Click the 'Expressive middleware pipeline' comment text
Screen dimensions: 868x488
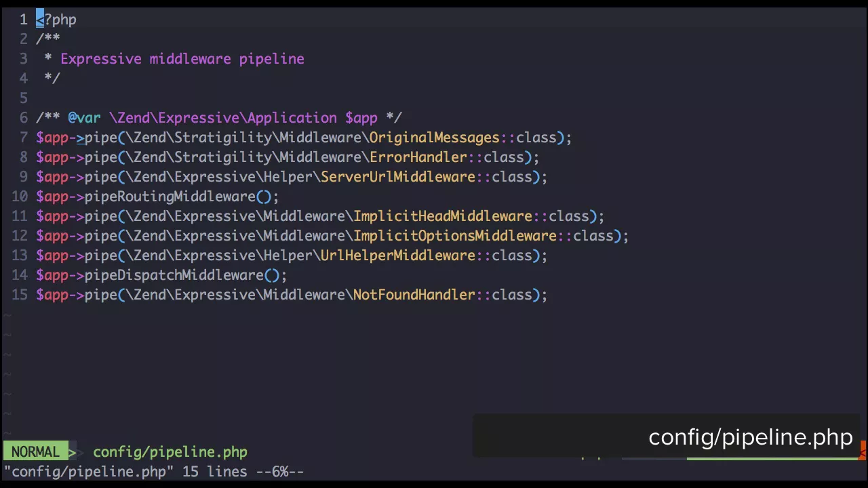click(182, 59)
